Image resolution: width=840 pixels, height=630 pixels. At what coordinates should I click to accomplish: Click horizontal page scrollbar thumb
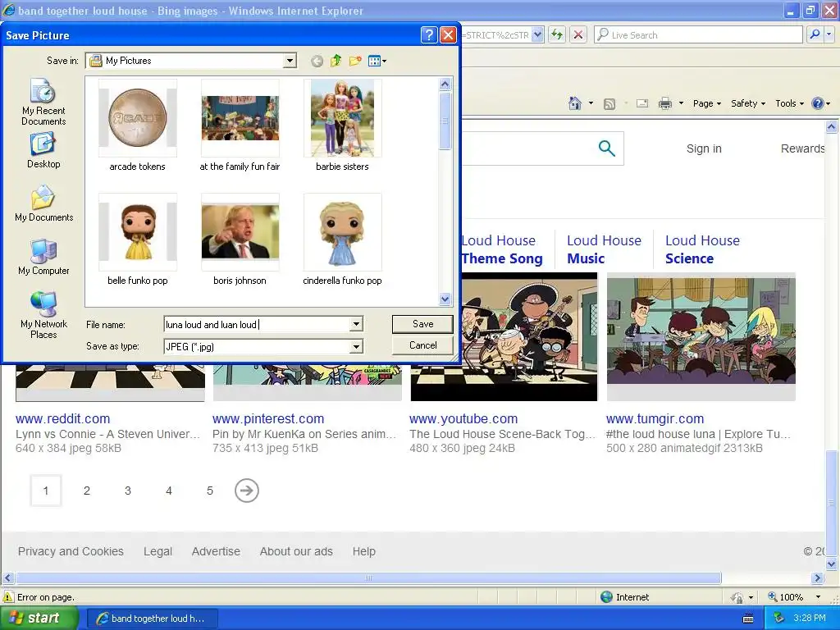point(368,577)
